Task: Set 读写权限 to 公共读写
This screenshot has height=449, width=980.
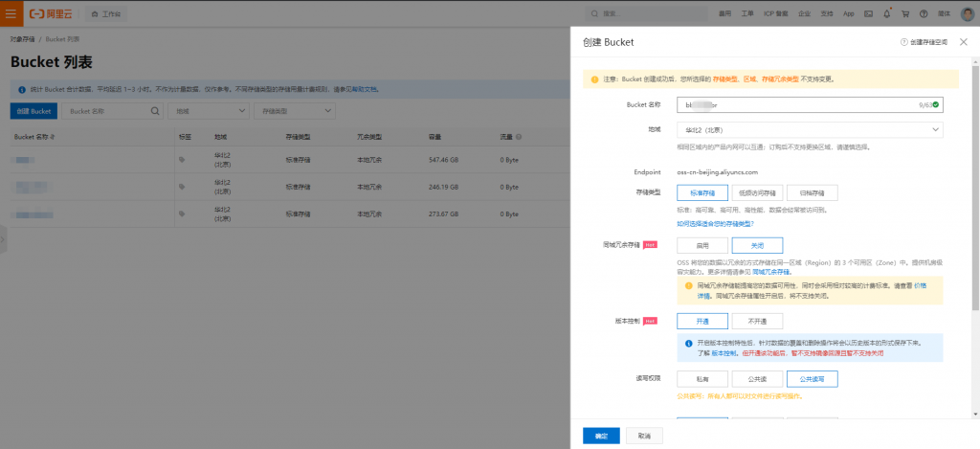Action: click(812, 379)
